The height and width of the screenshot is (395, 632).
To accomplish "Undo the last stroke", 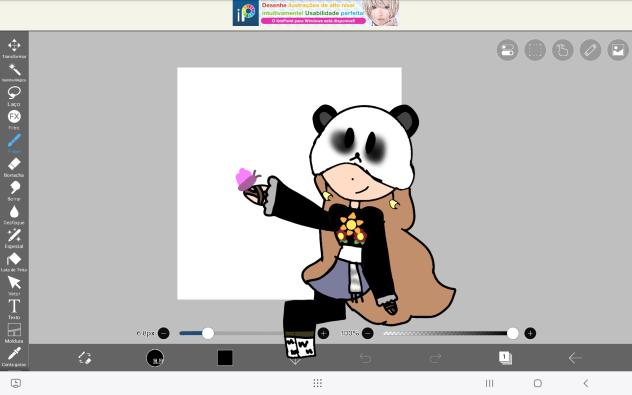I will (365, 358).
